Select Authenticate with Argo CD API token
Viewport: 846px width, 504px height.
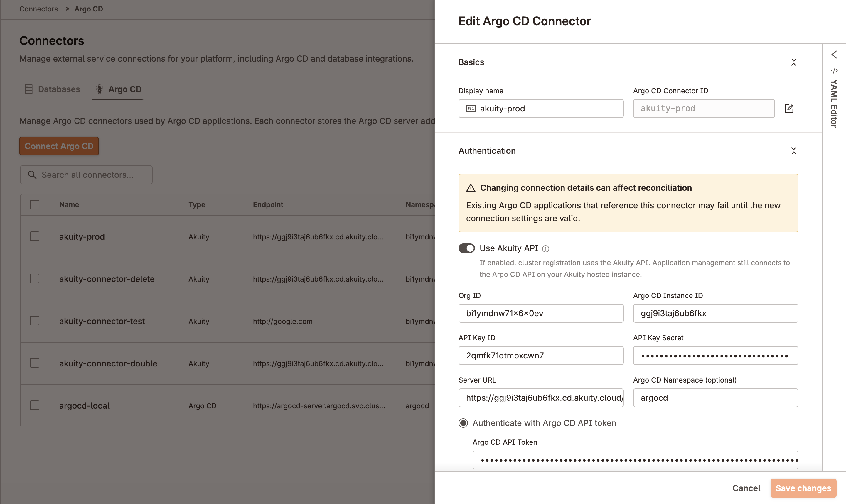tap(463, 423)
